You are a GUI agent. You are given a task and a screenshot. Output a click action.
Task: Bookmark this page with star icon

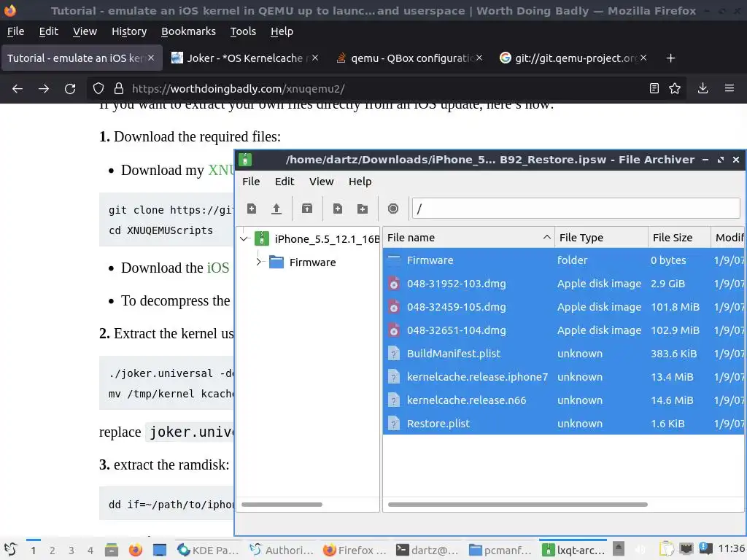tap(675, 88)
